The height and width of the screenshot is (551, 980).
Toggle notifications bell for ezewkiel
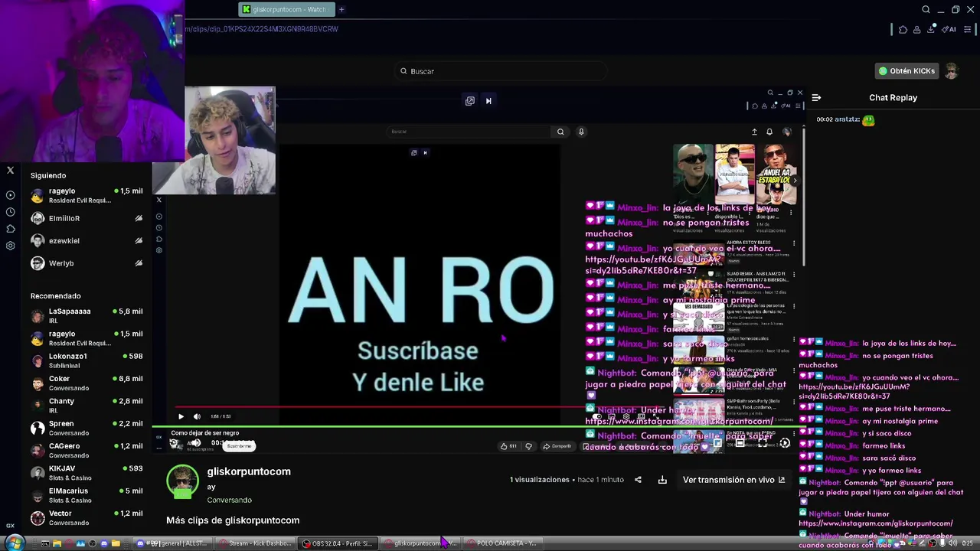click(139, 240)
